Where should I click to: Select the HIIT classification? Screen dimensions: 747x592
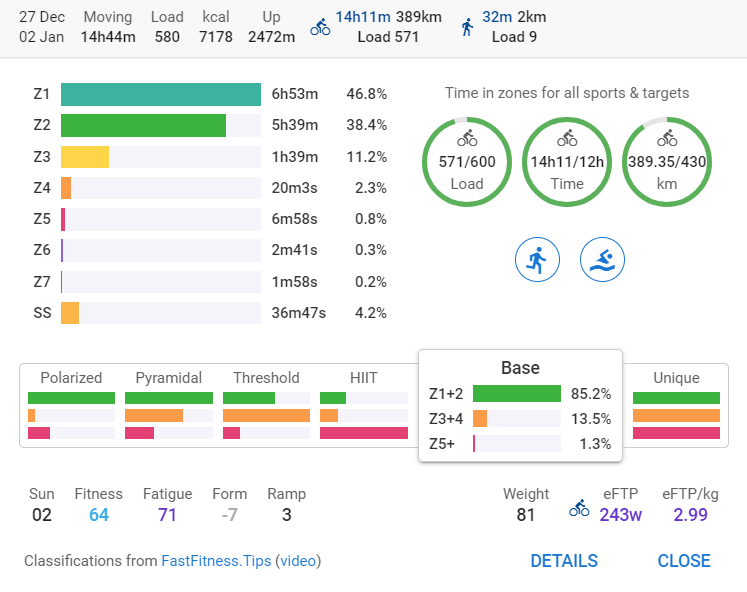pos(364,404)
